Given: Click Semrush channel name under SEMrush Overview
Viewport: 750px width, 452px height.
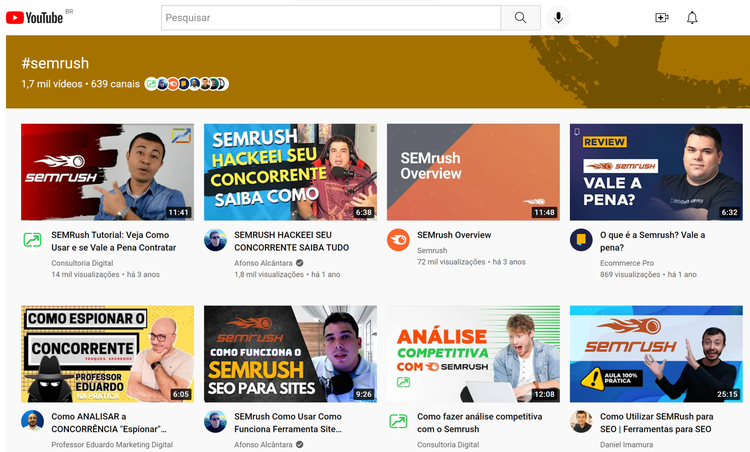Looking at the screenshot, I should (432, 250).
